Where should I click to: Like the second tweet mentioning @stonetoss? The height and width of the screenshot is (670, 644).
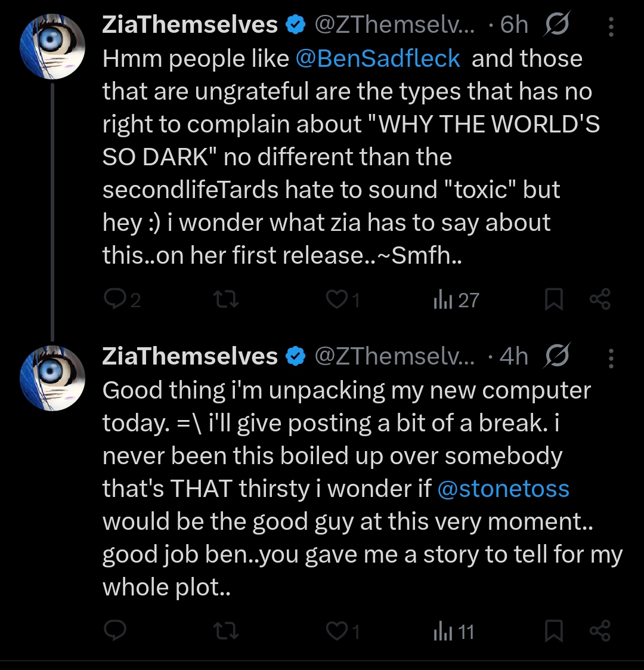[337, 631]
